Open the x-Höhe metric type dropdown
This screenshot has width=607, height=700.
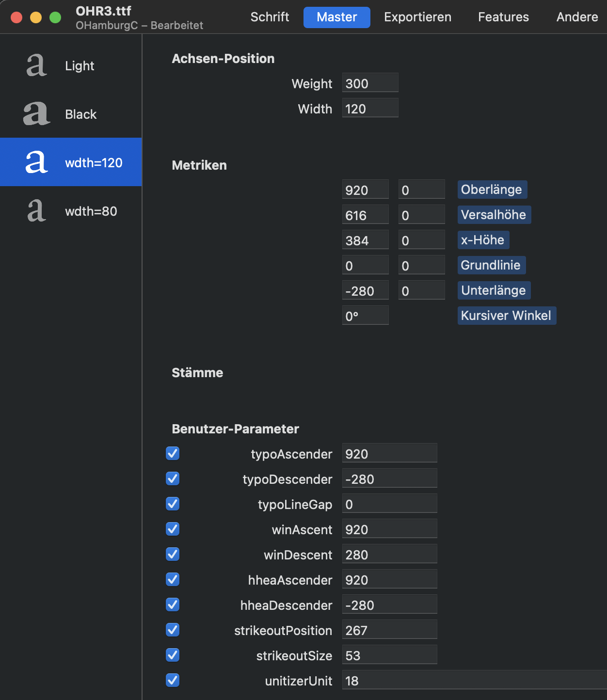(483, 240)
